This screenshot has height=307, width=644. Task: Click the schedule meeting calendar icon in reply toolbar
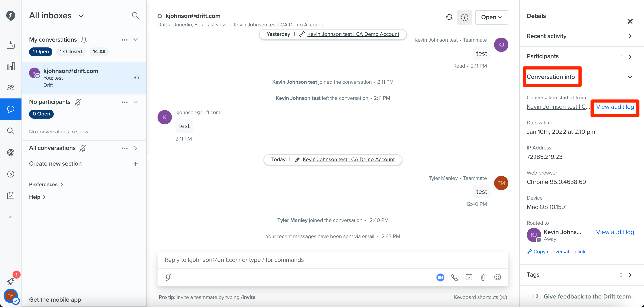(x=469, y=277)
